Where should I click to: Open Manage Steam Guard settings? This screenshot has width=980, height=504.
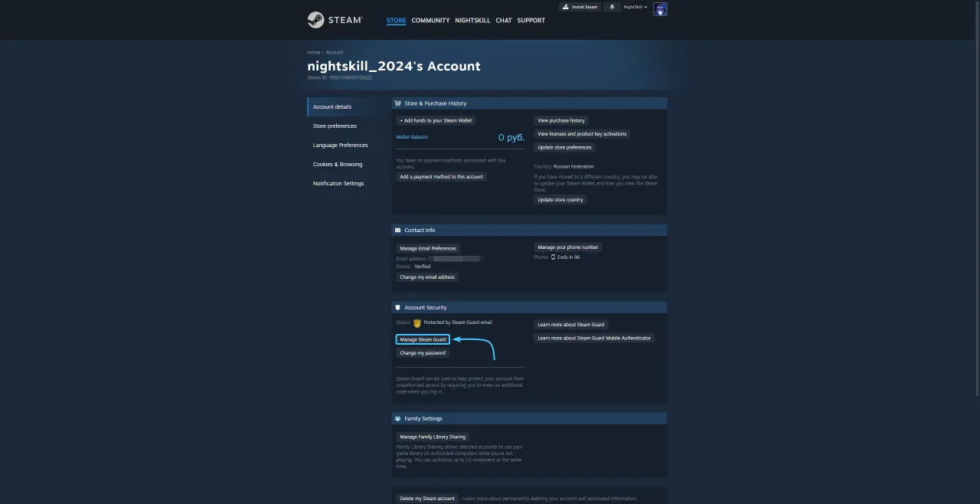point(422,339)
